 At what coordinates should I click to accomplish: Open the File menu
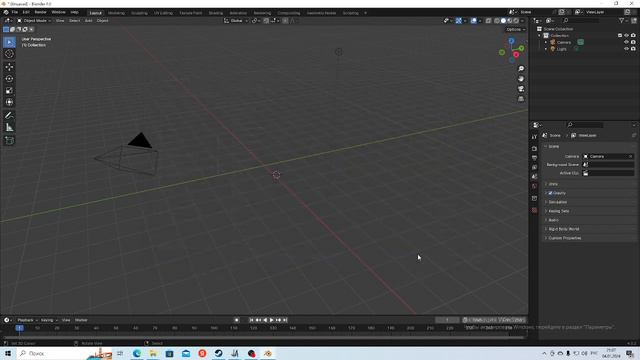[15, 12]
